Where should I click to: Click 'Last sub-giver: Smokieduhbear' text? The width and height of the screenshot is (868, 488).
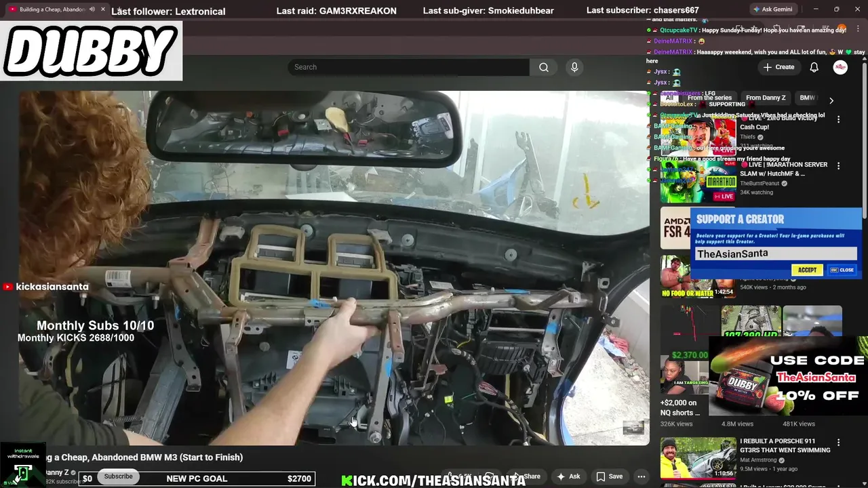[488, 11]
